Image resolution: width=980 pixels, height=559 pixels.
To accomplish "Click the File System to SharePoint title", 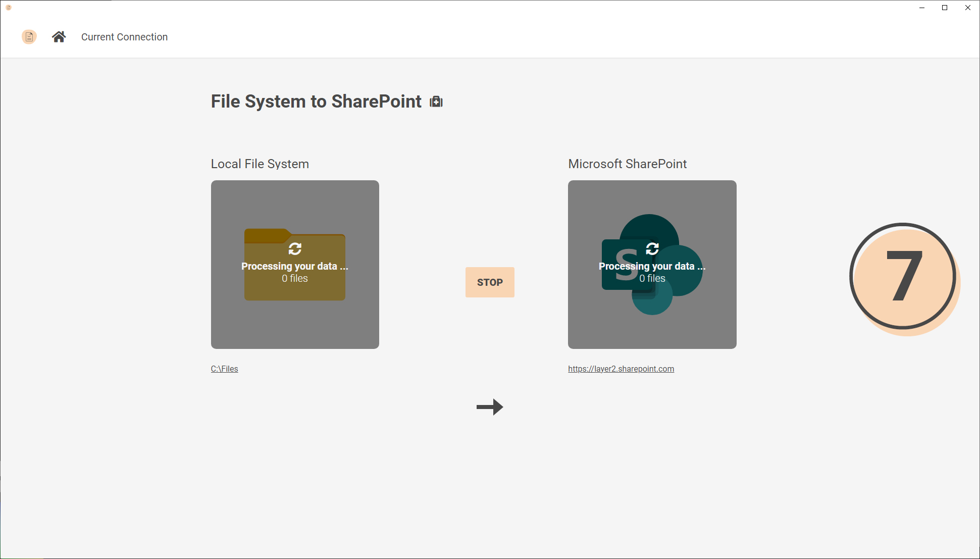I will (316, 101).
